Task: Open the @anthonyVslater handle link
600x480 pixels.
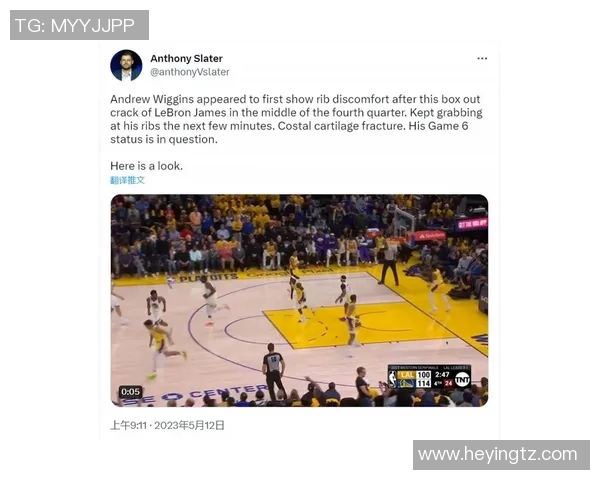Action: pos(190,72)
